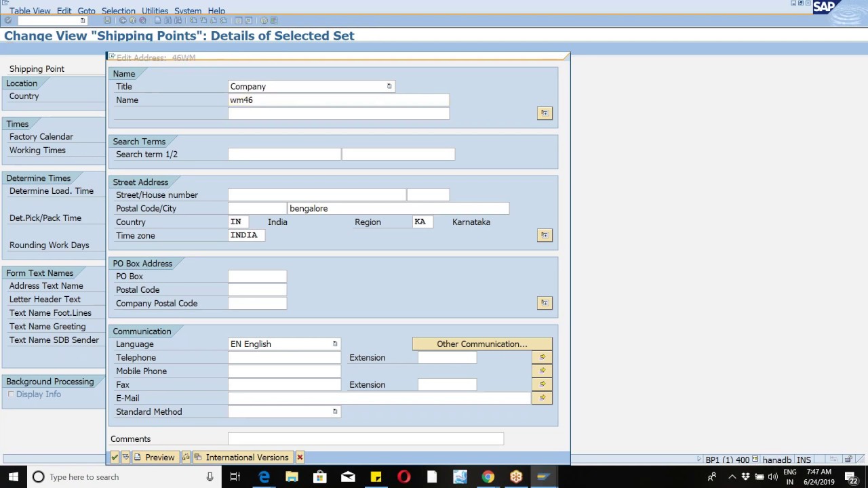Click the Country code field showing IN

[239, 222]
